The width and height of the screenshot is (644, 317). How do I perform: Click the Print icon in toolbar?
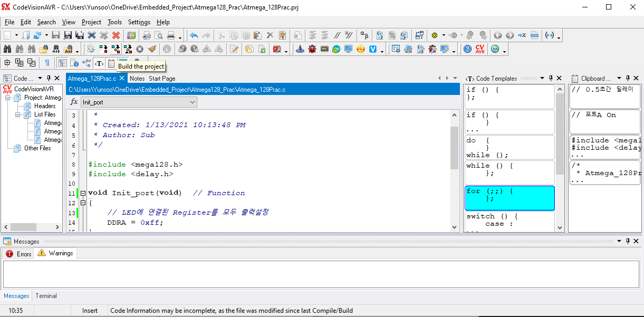point(171,35)
